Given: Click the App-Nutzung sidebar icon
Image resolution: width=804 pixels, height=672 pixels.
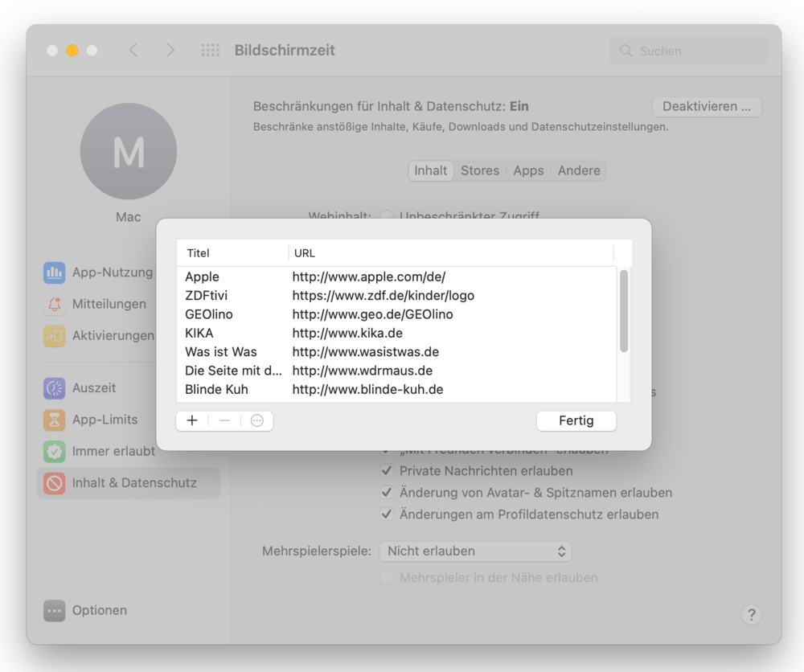Looking at the screenshot, I should click(54, 272).
